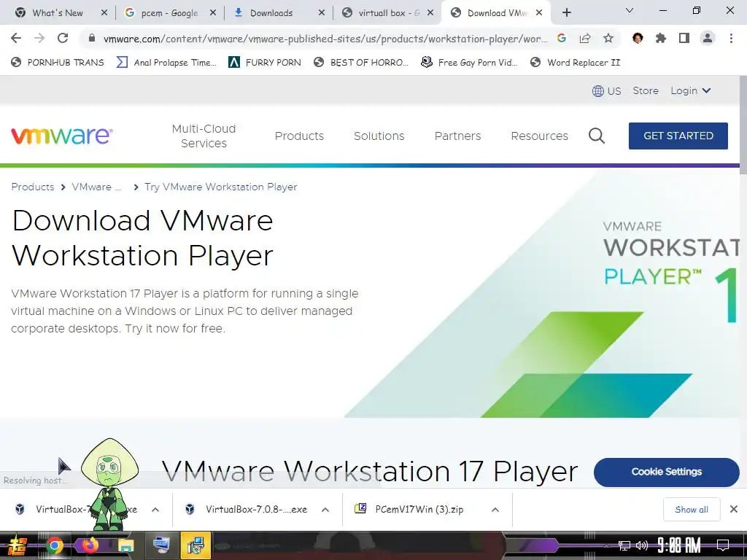Switch to the Downloads tab
The height and width of the screenshot is (560, 747).
tap(271, 13)
